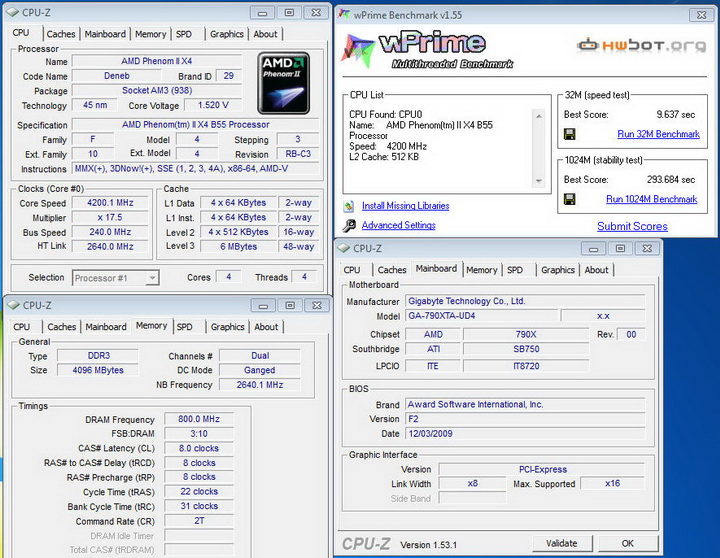The width and height of the screenshot is (720, 558).
Task: Close the wPrime Benchmark window
Action: click(702, 15)
